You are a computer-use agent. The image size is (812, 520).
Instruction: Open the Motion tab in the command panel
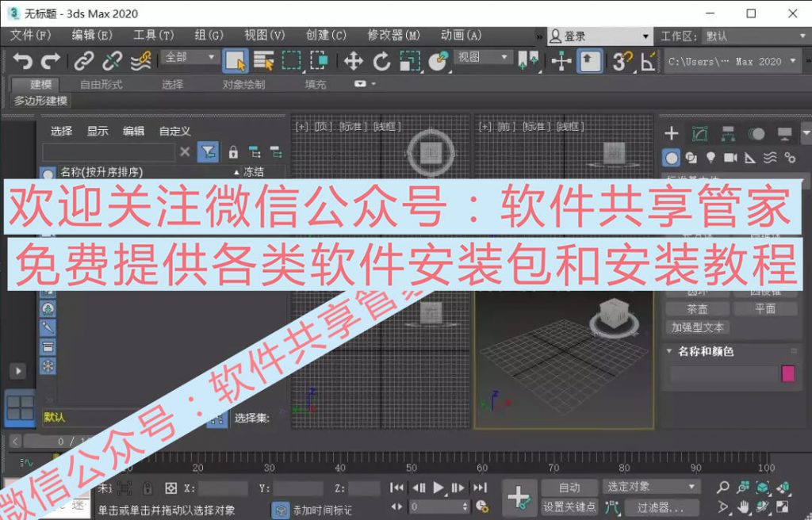click(x=756, y=134)
